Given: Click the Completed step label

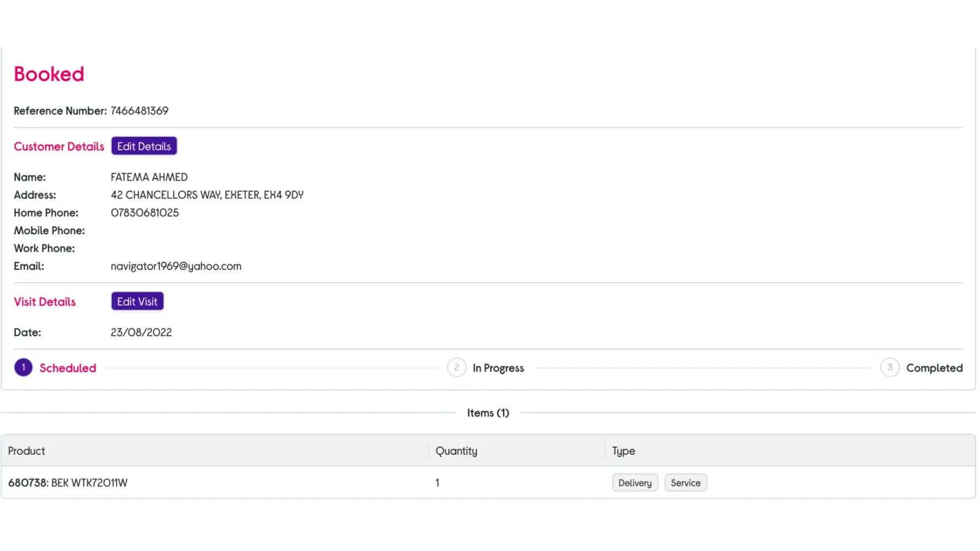Looking at the screenshot, I should 934,368.
